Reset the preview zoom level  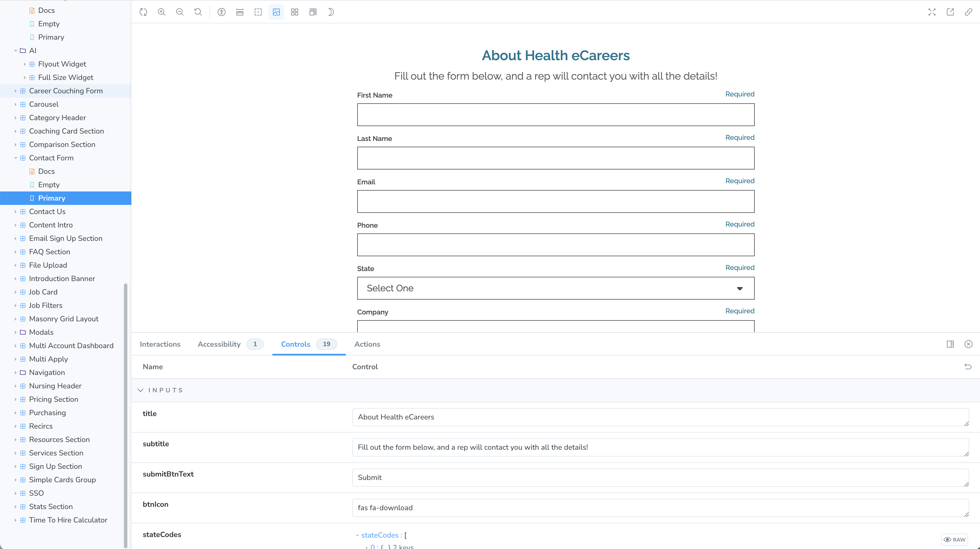coord(198,12)
